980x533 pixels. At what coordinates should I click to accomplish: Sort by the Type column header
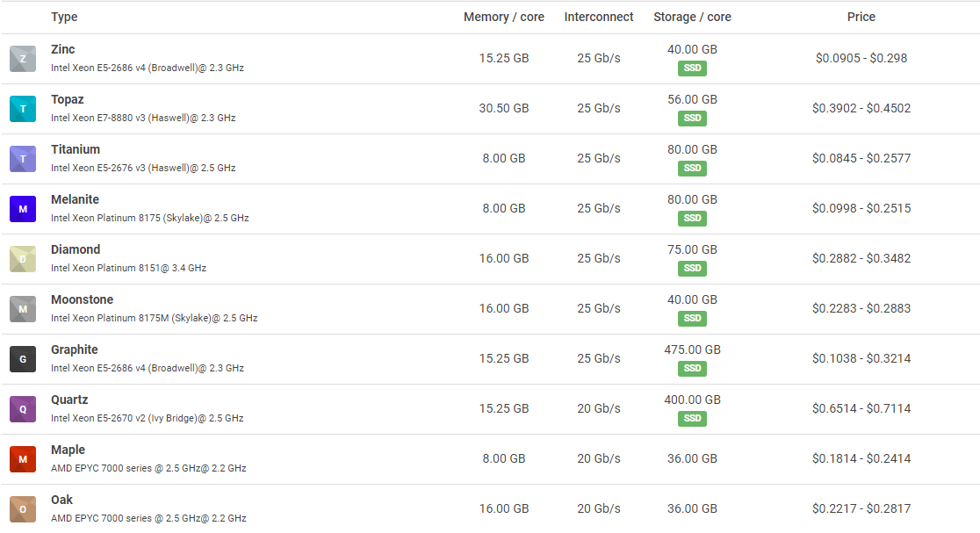click(x=64, y=17)
